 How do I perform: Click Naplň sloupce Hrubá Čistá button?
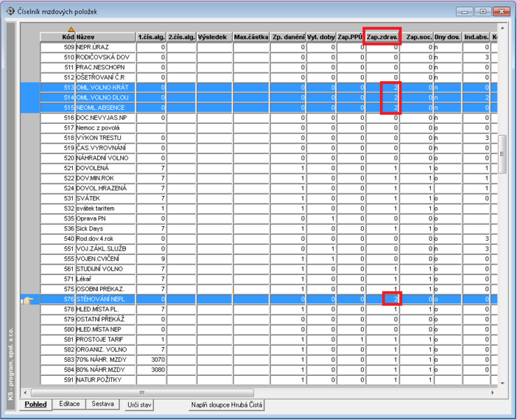click(227, 405)
